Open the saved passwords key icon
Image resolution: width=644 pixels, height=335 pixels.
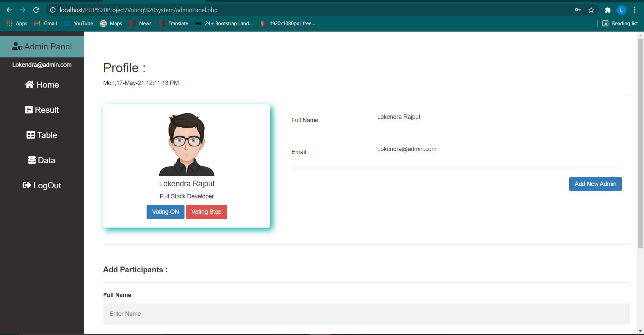(578, 10)
